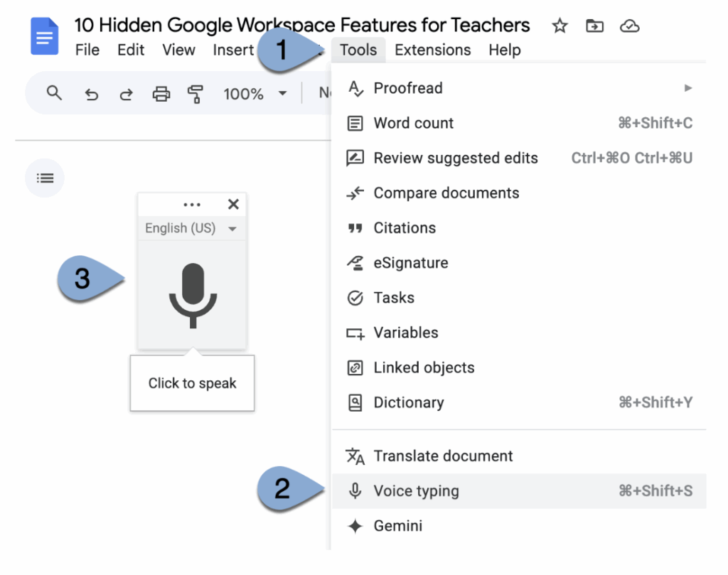Click the three dots on the voice typing widget
This screenshot has height=575, width=728.
tap(192, 205)
